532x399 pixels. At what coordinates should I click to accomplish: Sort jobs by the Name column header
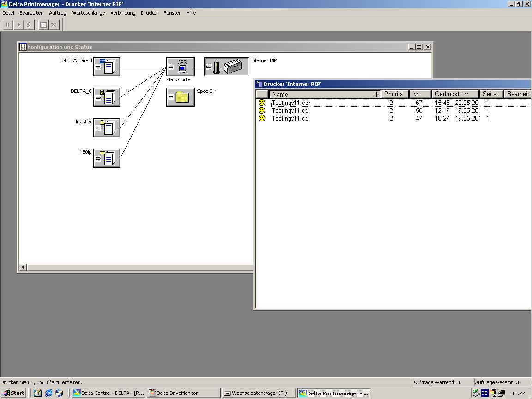[325, 94]
